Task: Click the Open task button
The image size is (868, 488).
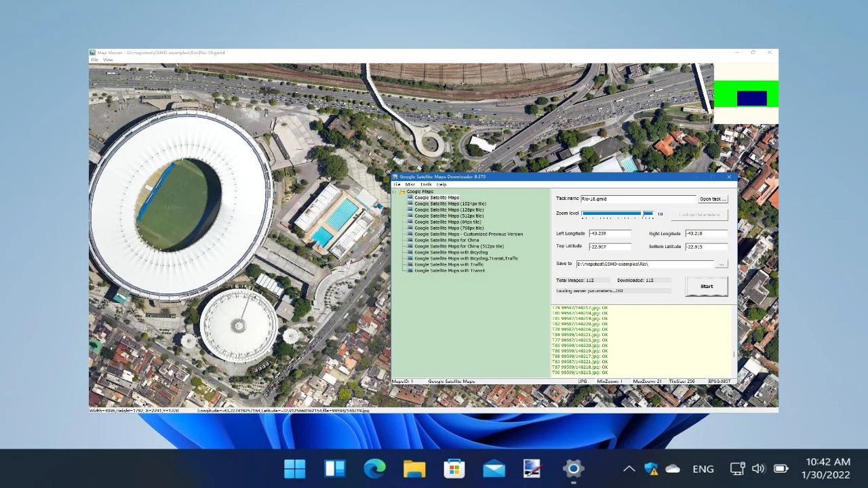Action: coord(713,199)
